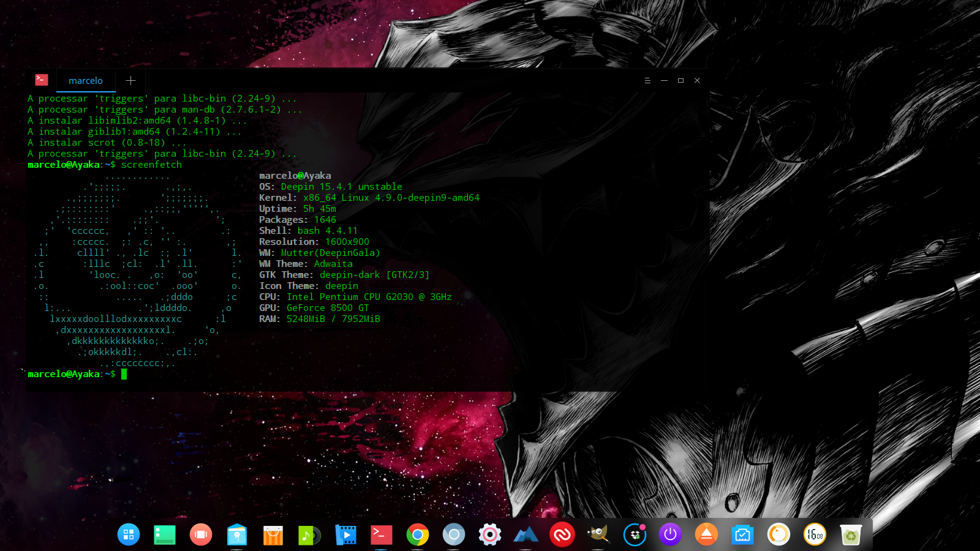Click the purple power shutdown icon
Image resolution: width=980 pixels, height=551 pixels.
coord(671,534)
